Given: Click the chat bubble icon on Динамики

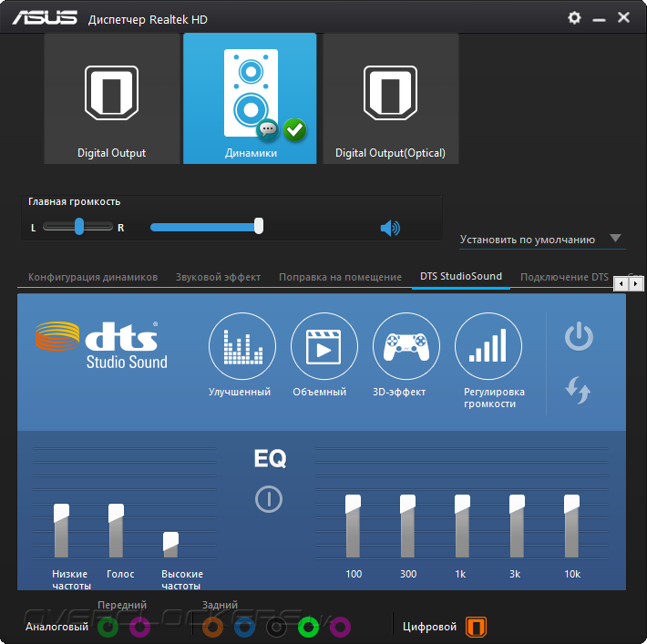Looking at the screenshot, I should (x=267, y=130).
